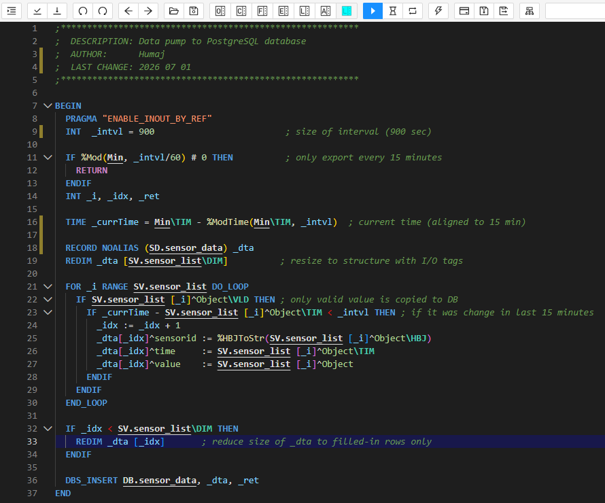Click the hourglass timer toolbar icon
Viewport: 605px width, 503px height.
coord(393,11)
